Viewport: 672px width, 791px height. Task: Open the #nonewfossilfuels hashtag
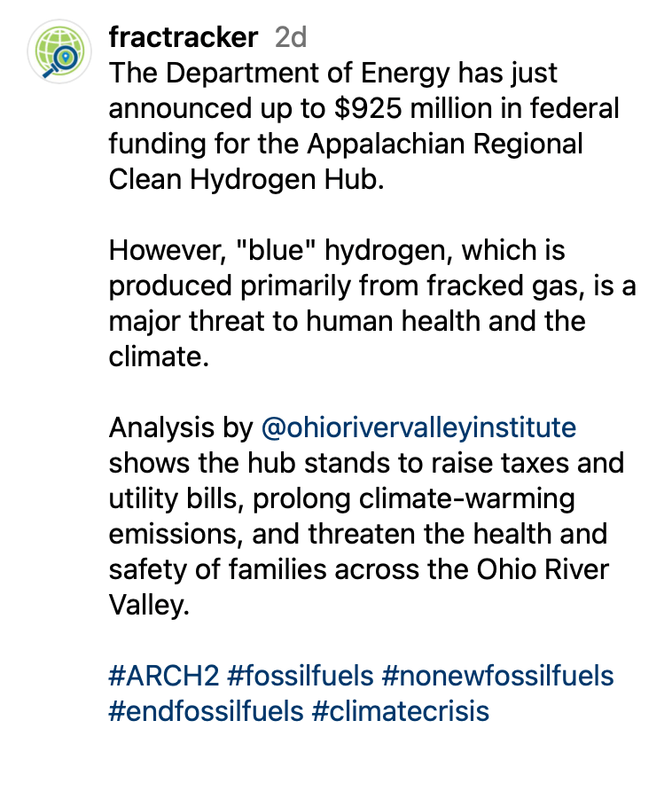497,675
